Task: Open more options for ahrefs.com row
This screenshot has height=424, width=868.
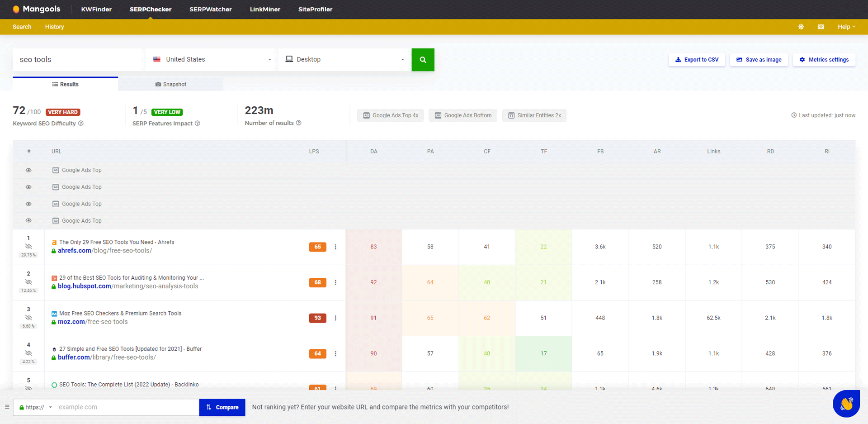Action: (x=335, y=247)
